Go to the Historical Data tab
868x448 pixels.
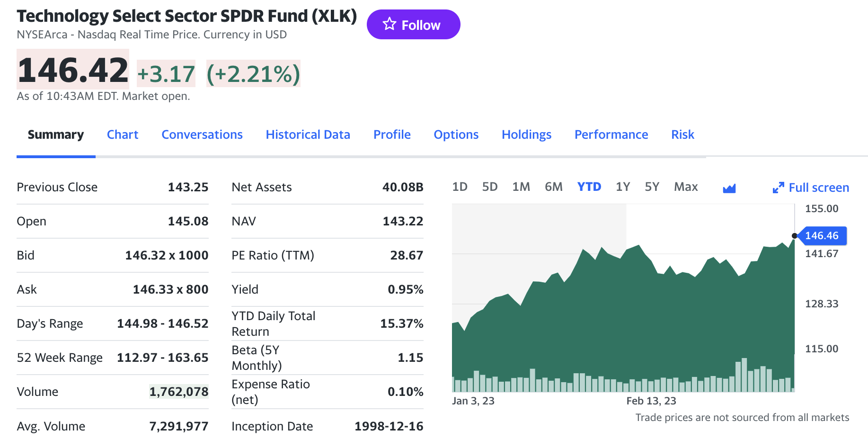(308, 135)
